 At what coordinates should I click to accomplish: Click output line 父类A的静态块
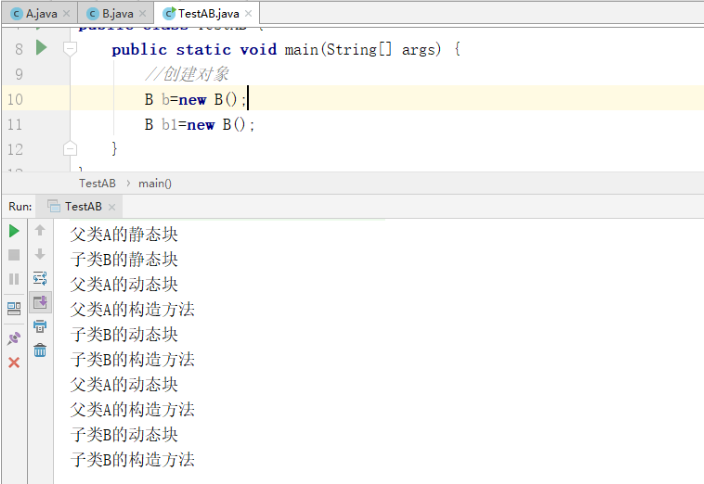[x=124, y=234]
